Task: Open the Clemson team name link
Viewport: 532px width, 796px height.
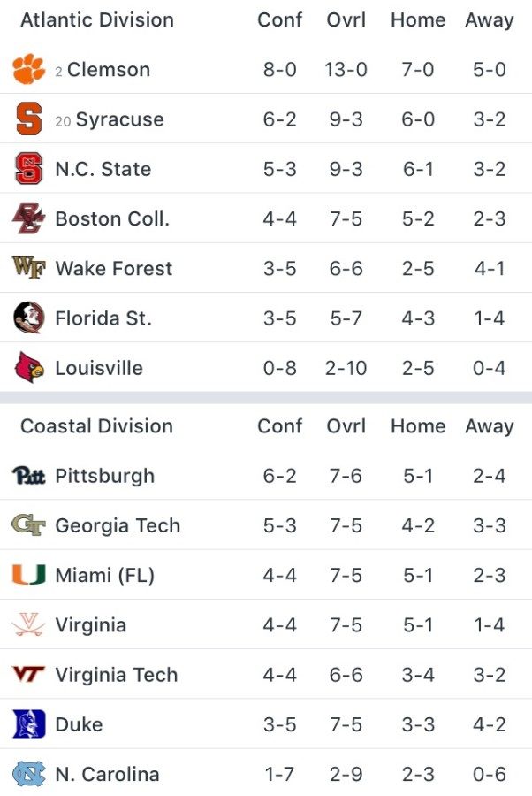Action: coord(109,69)
